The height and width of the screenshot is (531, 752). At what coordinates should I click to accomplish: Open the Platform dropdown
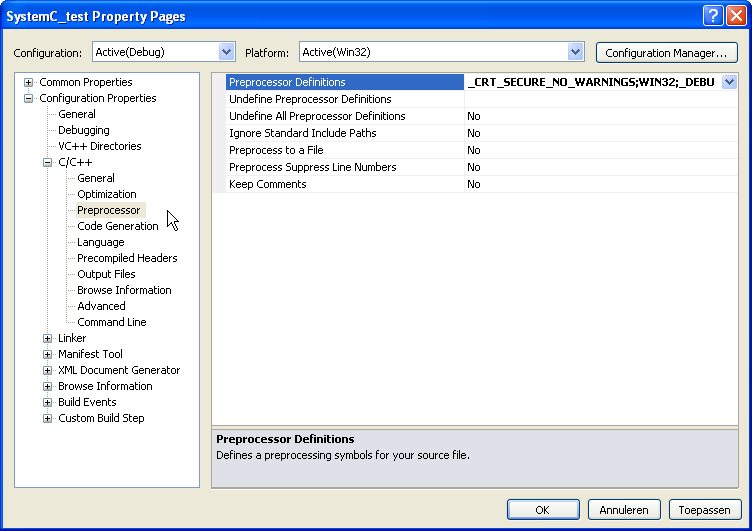tap(575, 52)
